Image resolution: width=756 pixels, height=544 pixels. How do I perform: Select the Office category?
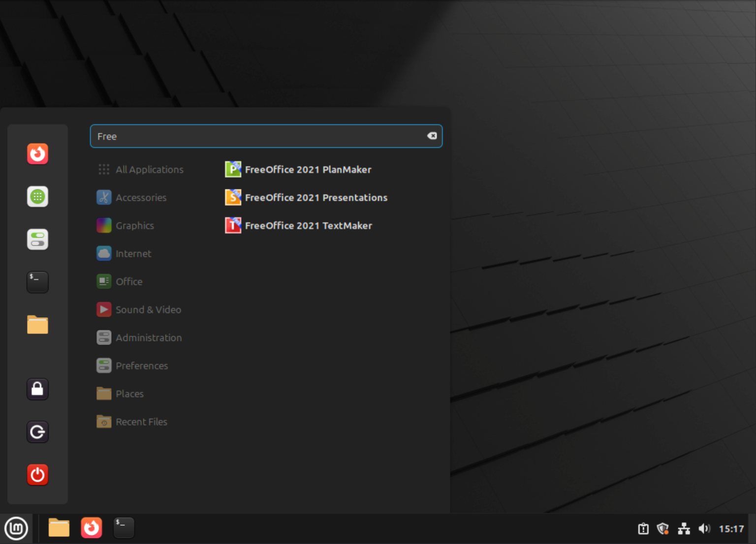pos(129,281)
